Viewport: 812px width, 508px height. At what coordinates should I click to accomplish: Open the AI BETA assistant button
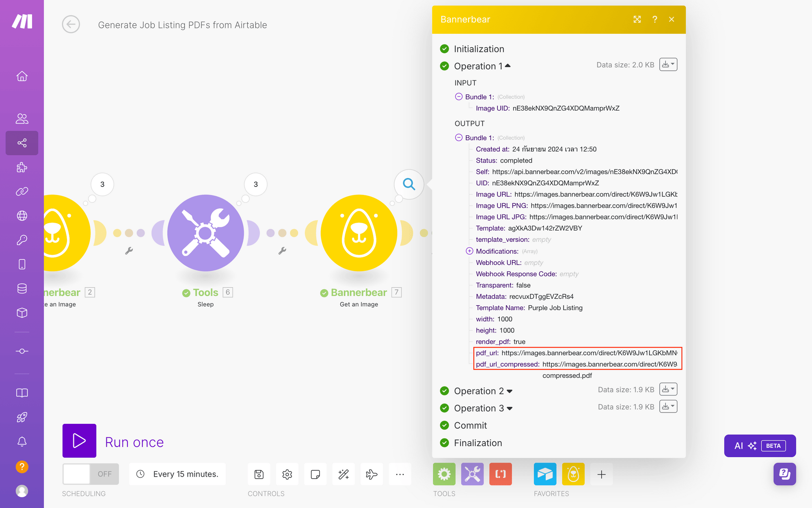click(760, 446)
